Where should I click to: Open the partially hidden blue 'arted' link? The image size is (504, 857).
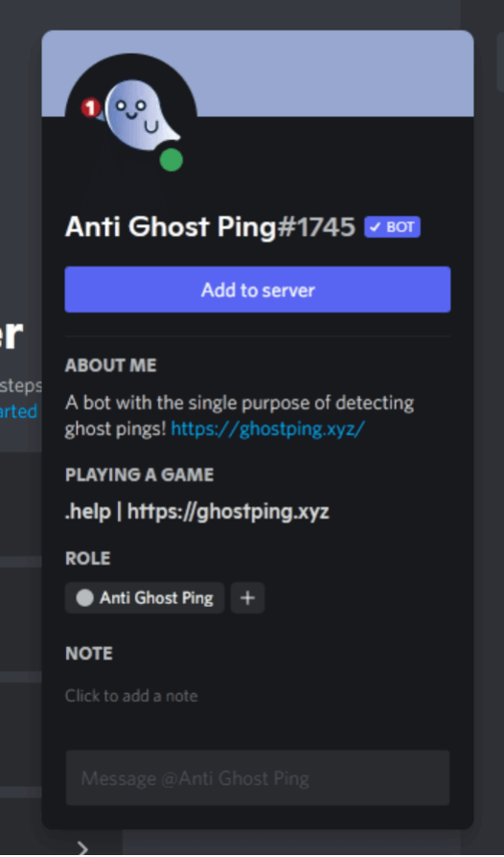point(18,411)
